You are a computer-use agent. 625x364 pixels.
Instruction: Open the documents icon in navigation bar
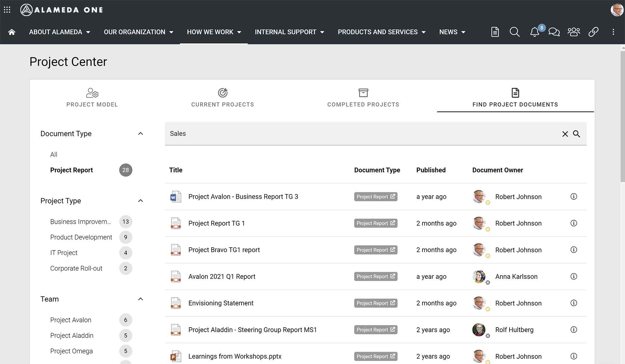pyautogui.click(x=495, y=32)
